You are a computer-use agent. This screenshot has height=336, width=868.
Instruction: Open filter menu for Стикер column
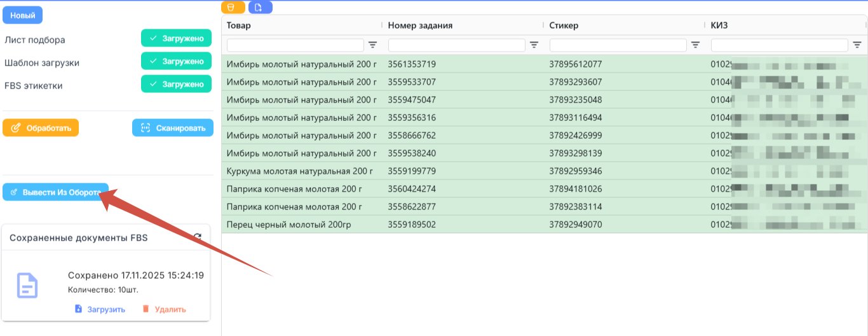coord(696,45)
